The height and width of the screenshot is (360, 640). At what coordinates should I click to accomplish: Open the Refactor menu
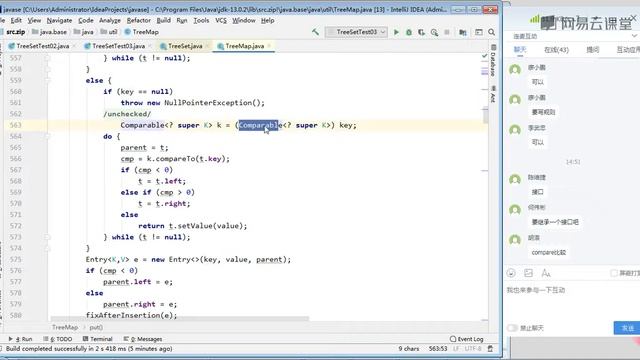138,20
